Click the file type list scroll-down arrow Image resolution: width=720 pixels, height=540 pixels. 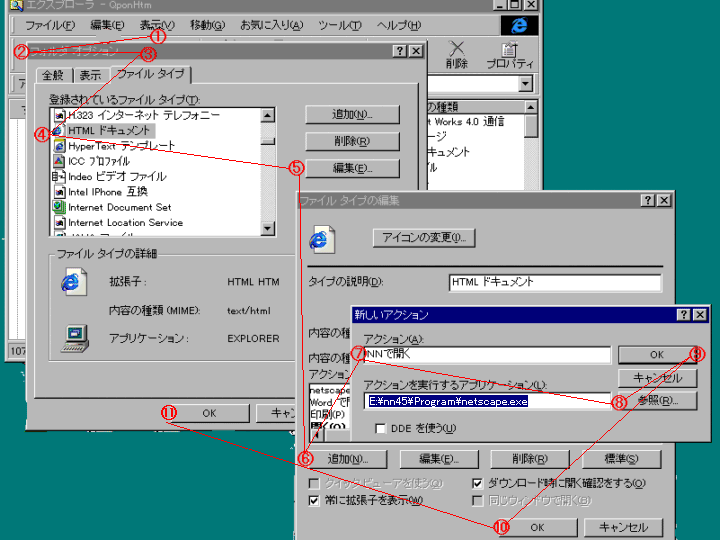pos(268,228)
